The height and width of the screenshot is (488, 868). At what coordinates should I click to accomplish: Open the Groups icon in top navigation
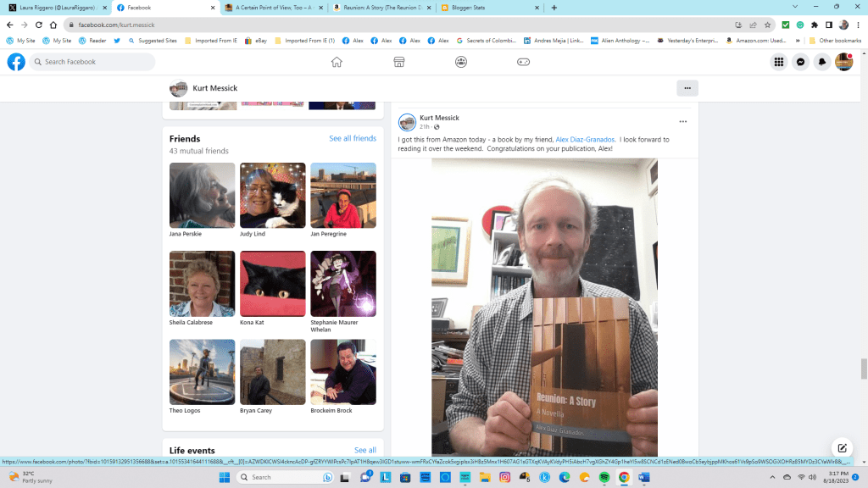[x=461, y=62]
